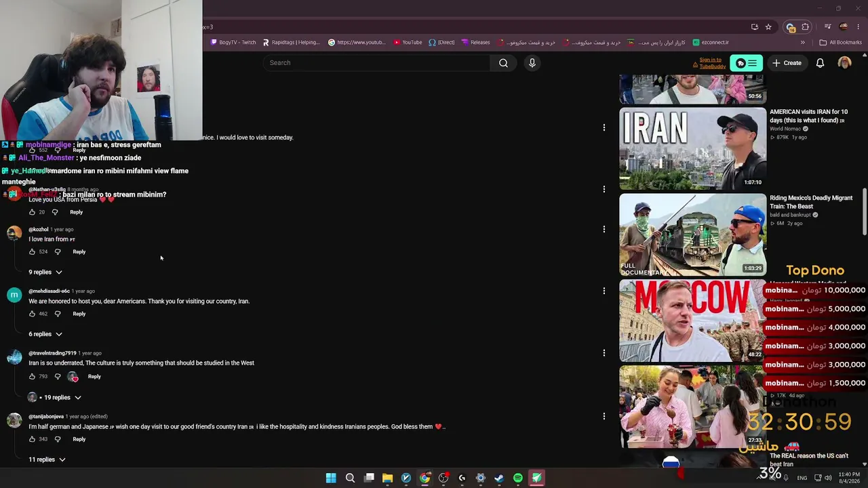Viewport: 868px width, 488px height.
Task: Open the YouTube bookmark
Action: [407, 43]
